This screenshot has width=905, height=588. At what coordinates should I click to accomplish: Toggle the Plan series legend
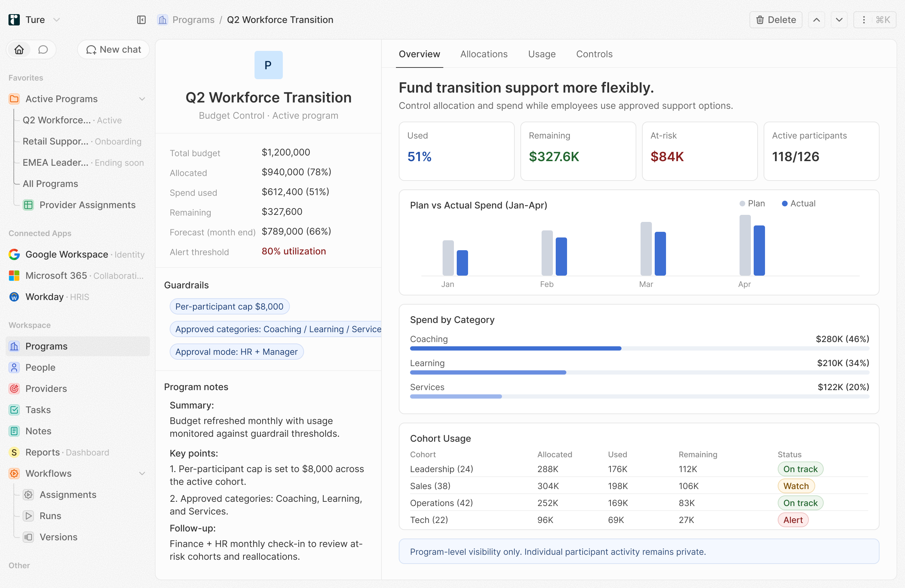752,203
